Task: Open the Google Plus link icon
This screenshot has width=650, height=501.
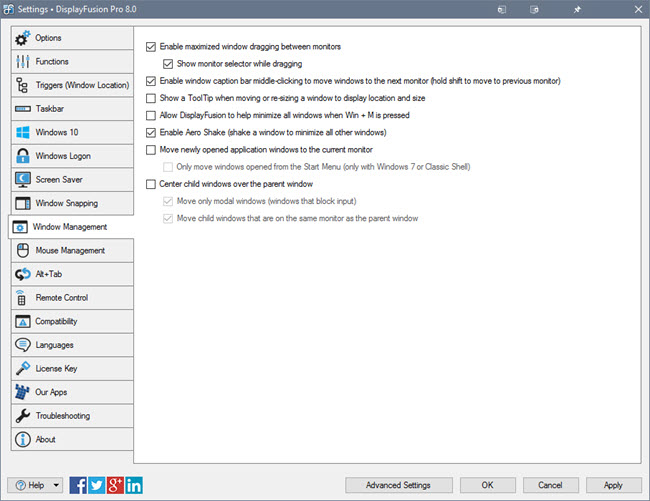Action: [115, 485]
